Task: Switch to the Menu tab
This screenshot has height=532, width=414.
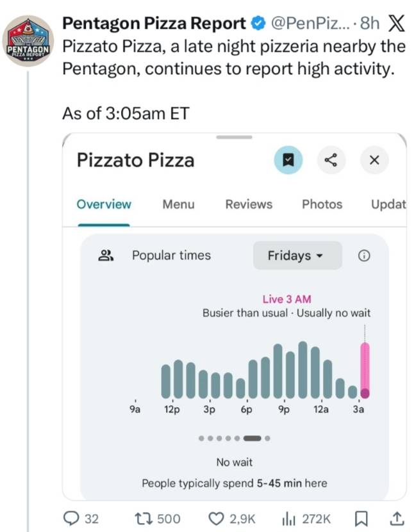Action: tap(178, 204)
